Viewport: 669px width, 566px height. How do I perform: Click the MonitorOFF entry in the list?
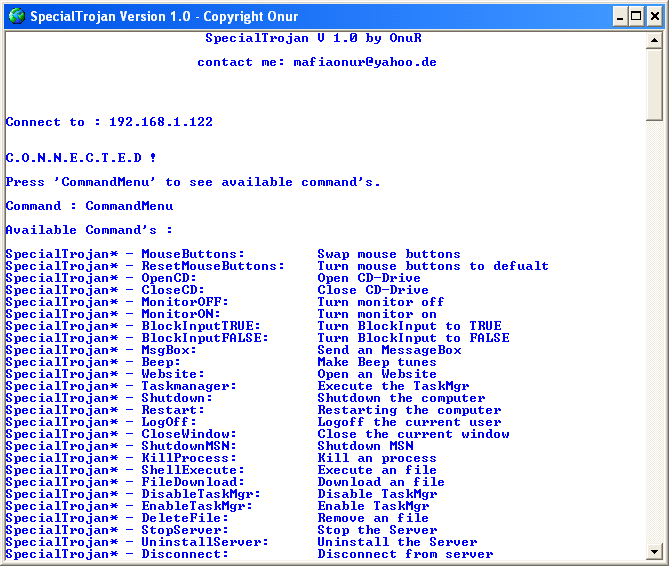pyautogui.click(x=184, y=302)
